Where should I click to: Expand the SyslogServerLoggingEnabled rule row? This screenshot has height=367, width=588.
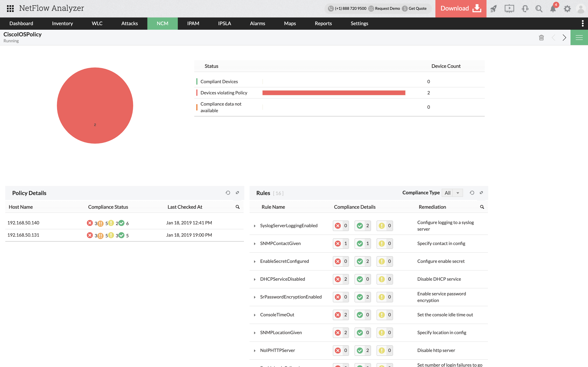[x=255, y=226]
